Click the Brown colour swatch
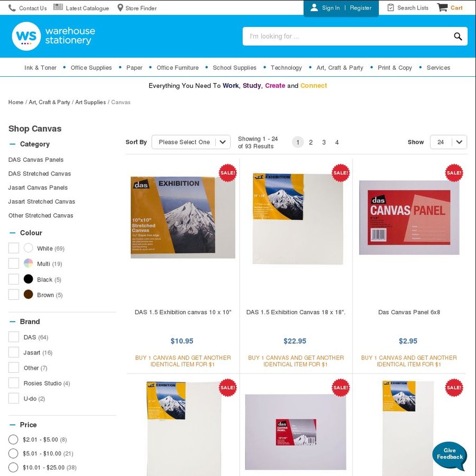Screen dimensions: 476x476 click(x=28, y=294)
